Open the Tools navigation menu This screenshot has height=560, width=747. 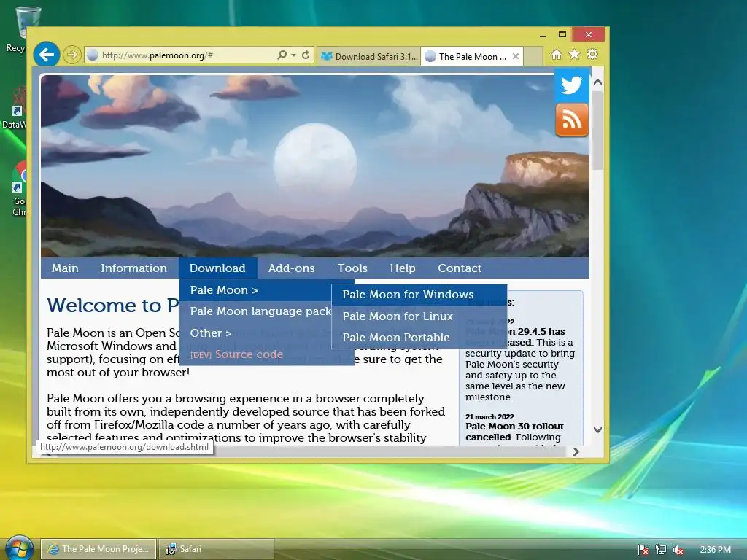tap(352, 268)
